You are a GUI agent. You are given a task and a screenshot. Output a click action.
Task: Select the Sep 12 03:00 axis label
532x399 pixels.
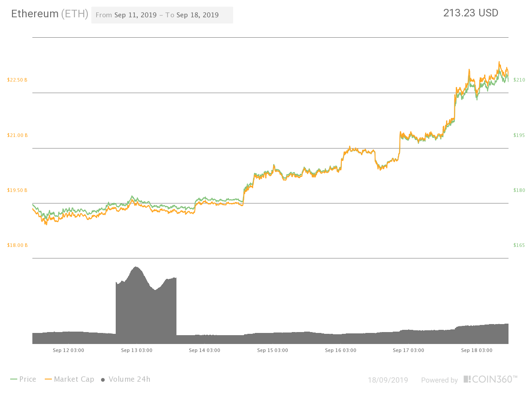pos(68,350)
